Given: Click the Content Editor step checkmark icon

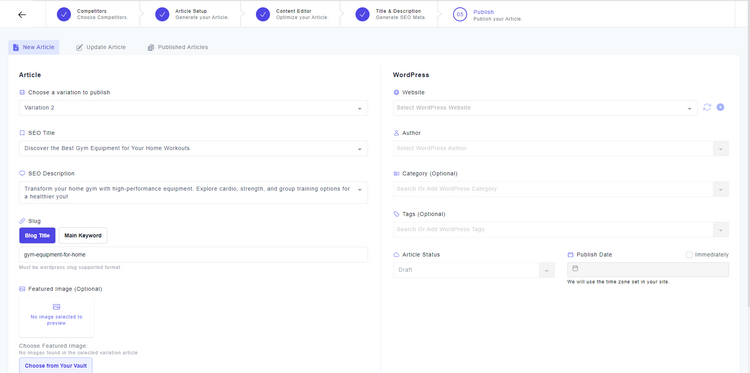Looking at the screenshot, I should click(263, 14).
